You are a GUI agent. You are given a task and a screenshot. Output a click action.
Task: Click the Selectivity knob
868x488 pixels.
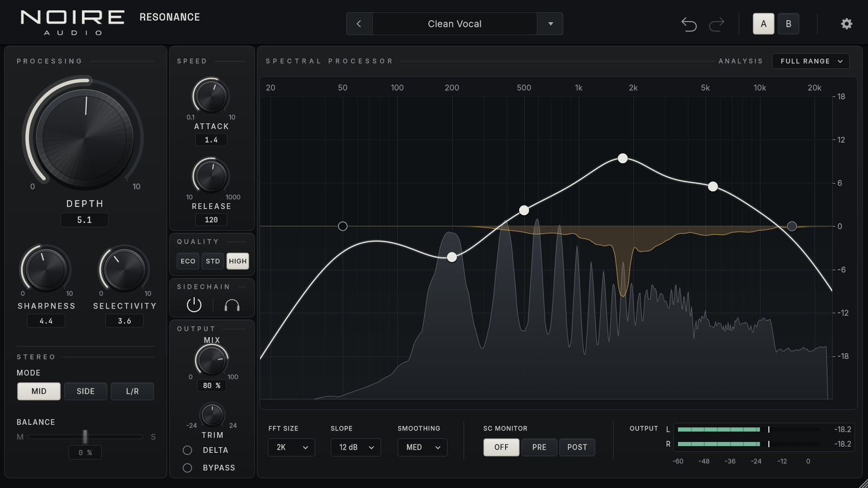(x=124, y=269)
